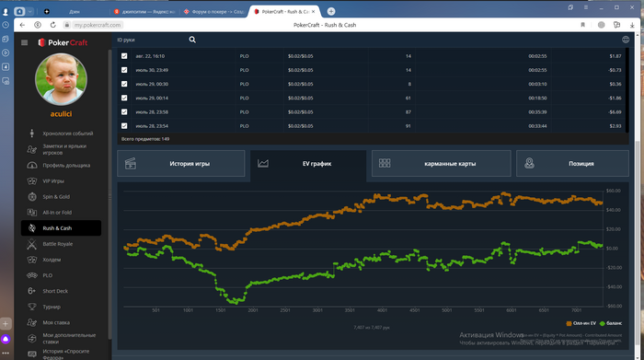Viewport: 644px width, 360px height.
Task: Switch to Форум о покере browser tab
Action: click(x=213, y=11)
